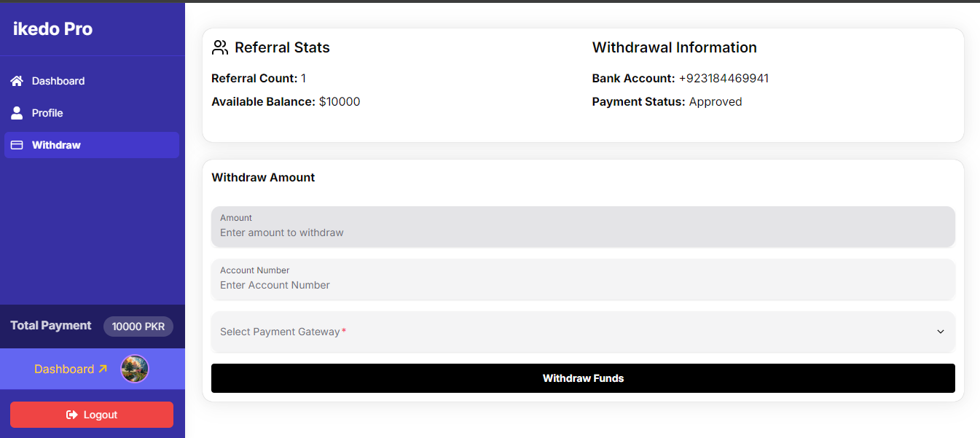Click the card icon beside Withdraw
The width and height of the screenshot is (980, 438).
click(17, 145)
